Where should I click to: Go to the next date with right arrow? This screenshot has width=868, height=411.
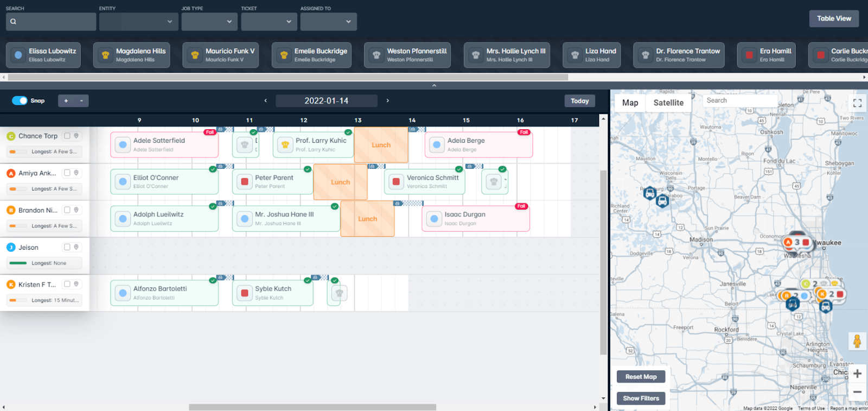[387, 100]
